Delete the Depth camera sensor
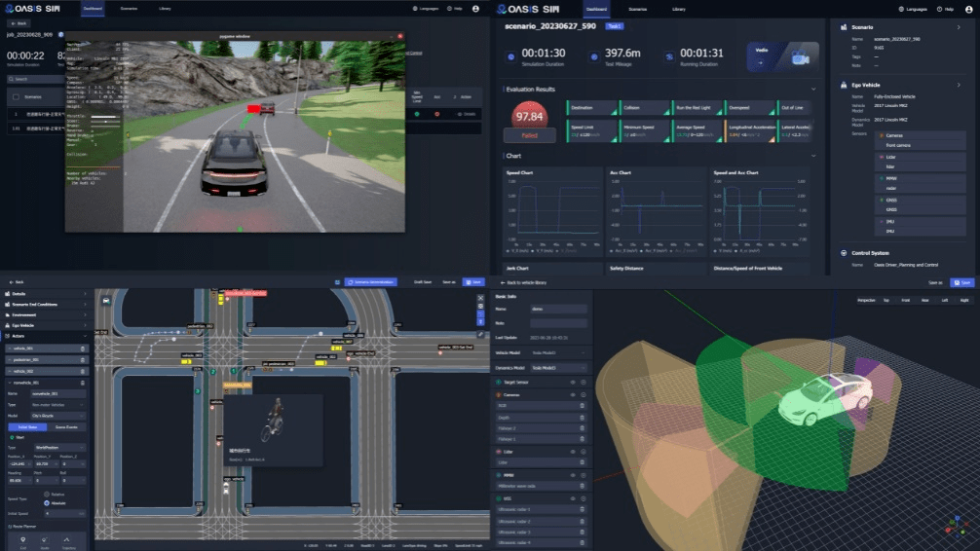 (582, 418)
